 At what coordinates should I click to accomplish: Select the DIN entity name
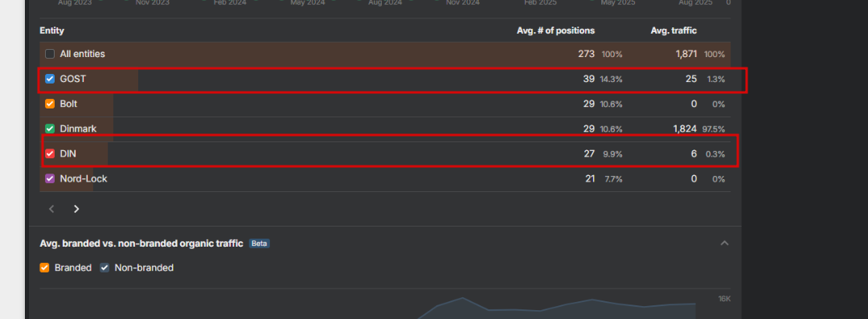[68, 154]
